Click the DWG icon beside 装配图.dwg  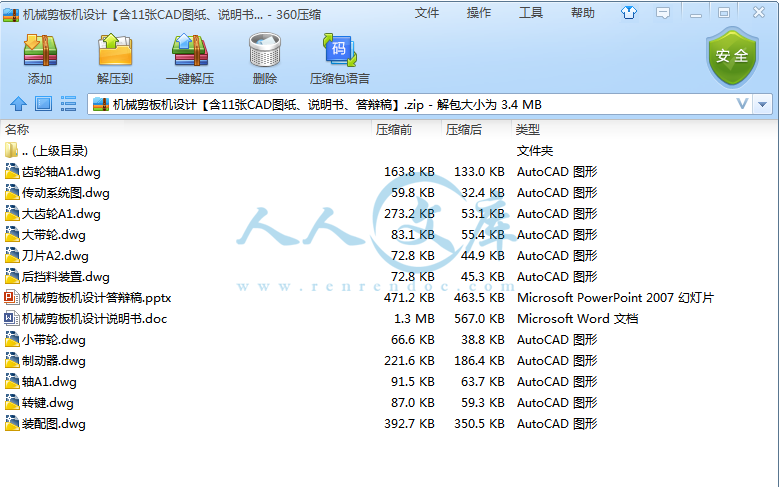coord(11,423)
